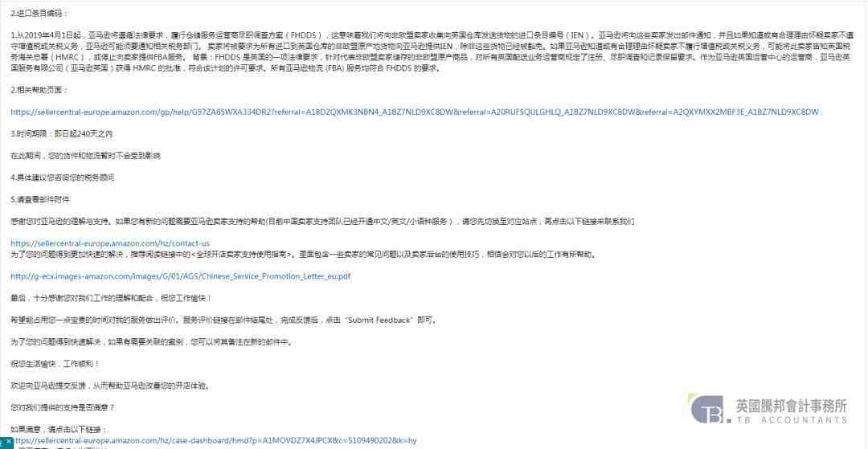Viewport: 868px width, 449px height.
Task: Click the "2.相关帮助页面" heading line
Action: 40,90
